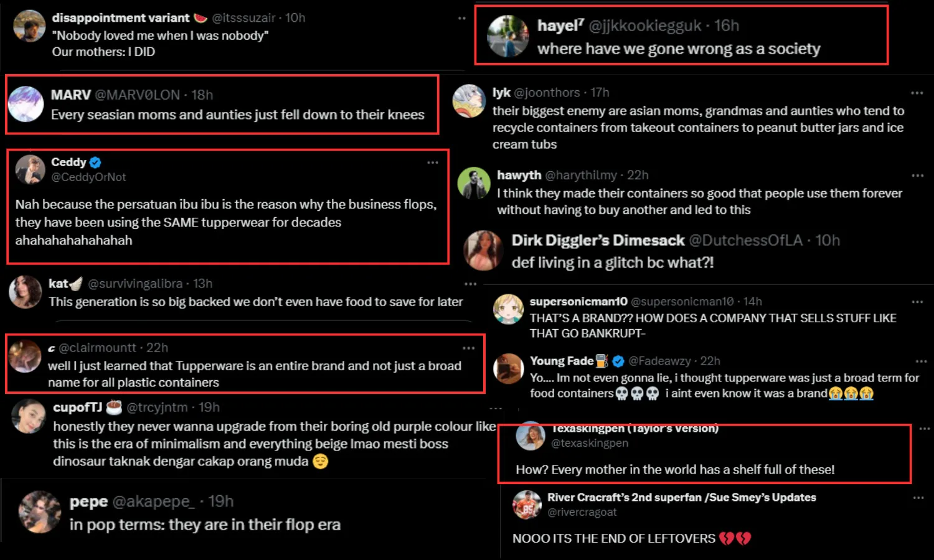Expand more menu on disappointment variant's tweet
934x560 pixels.
(461, 18)
